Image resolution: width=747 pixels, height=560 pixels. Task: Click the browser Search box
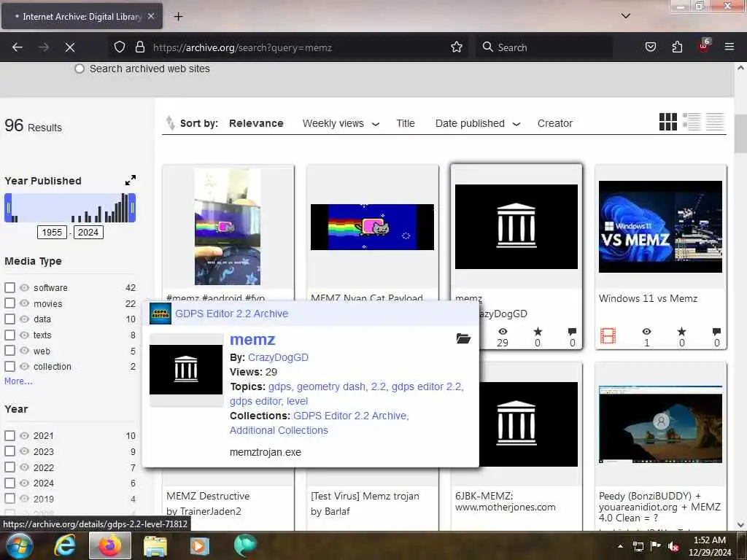(544, 47)
